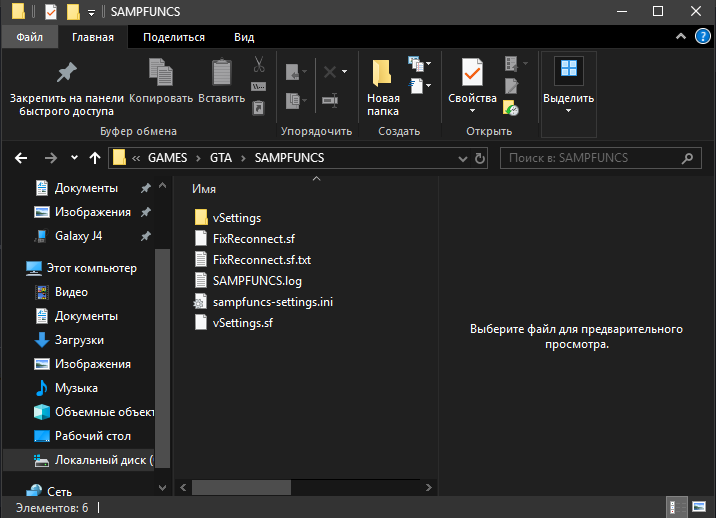716x518 pixels.
Task: Open Properties with the checkmark icon
Action: 472,75
